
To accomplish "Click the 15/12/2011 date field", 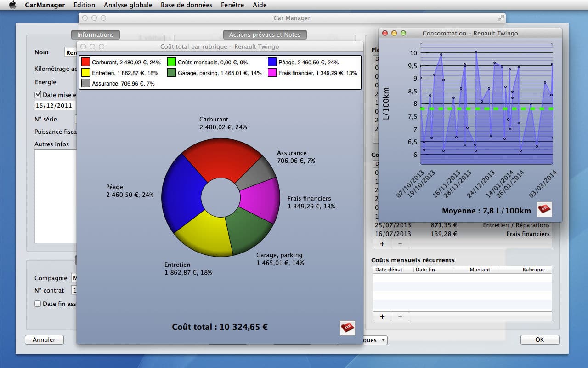I will point(56,105).
